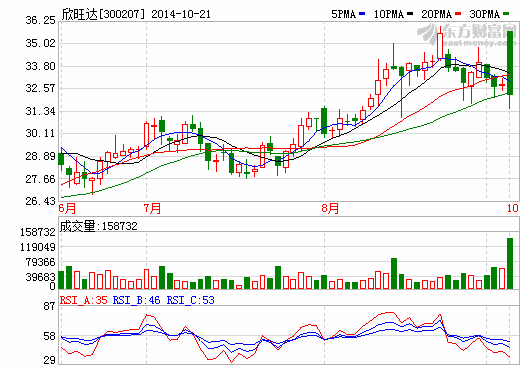Click the 5PMA legend label
Viewport: 520px width, 365px height.
[344, 14]
